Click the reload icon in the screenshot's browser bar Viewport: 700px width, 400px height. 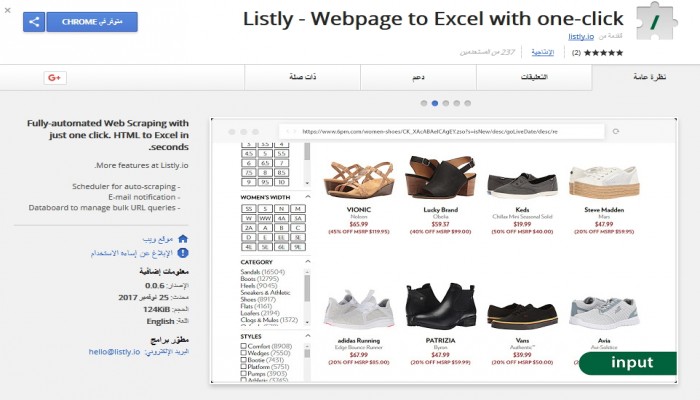pos(616,131)
